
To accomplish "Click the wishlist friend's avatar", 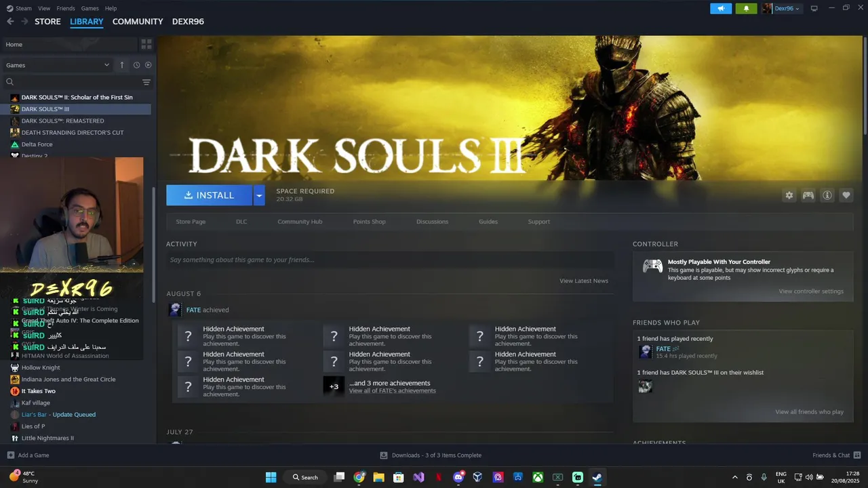I will coord(645,386).
